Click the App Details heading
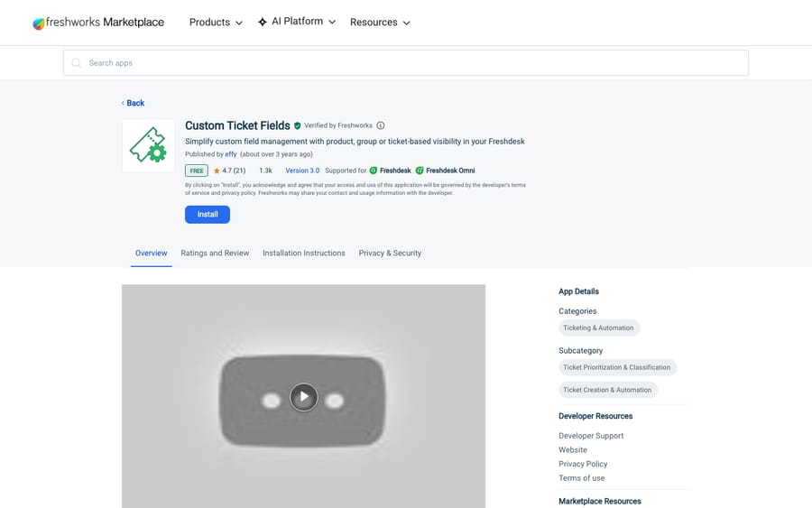The height and width of the screenshot is (508, 812). pos(578,291)
